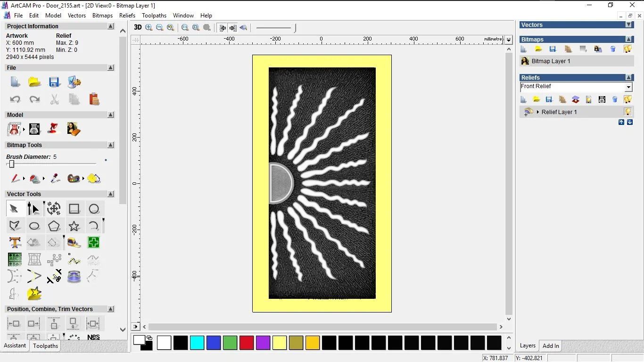The width and height of the screenshot is (644, 362).
Task: Collapse the Project Information panel
Action: pos(111,26)
